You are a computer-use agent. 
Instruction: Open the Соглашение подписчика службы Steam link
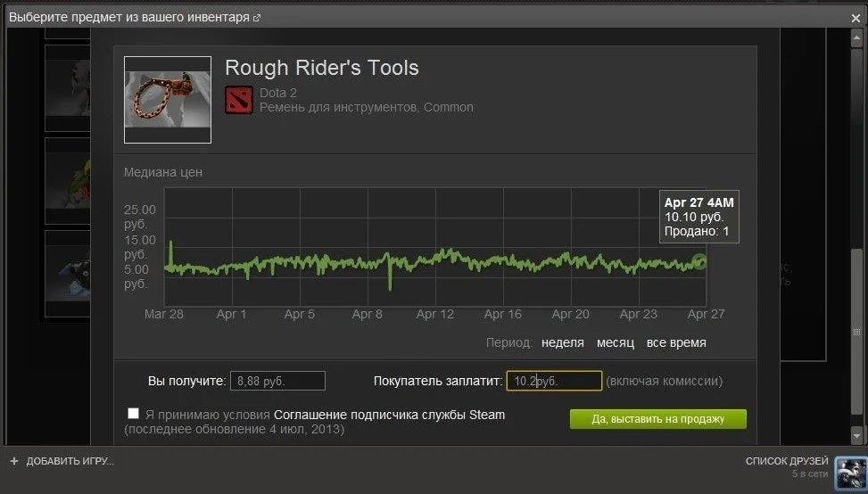[389, 415]
